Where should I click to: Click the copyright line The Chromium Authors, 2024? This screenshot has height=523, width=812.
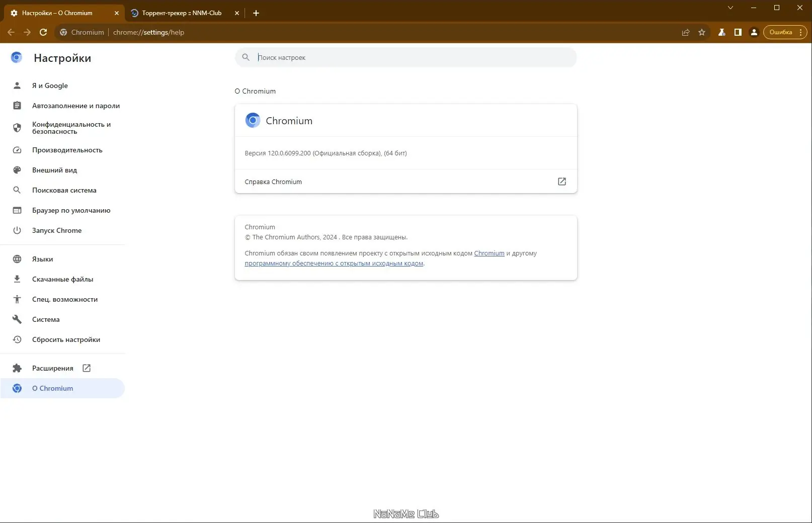click(x=326, y=237)
